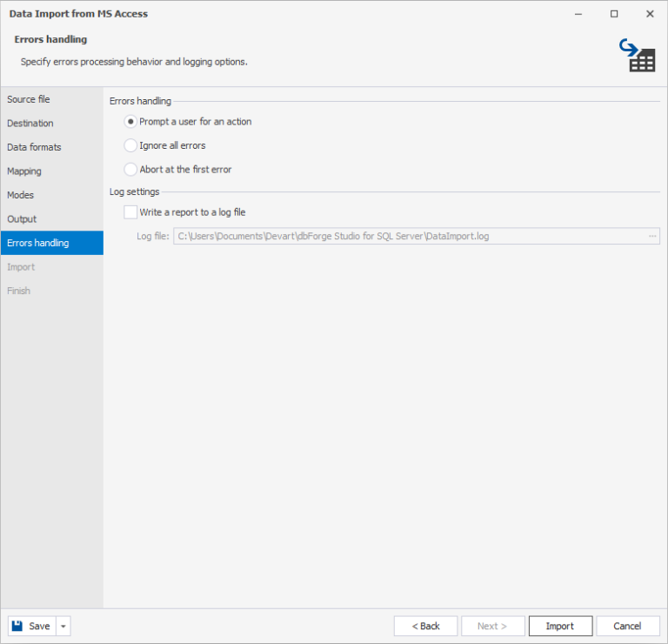
Task: Select Errors handling in the sidebar
Action: point(38,243)
